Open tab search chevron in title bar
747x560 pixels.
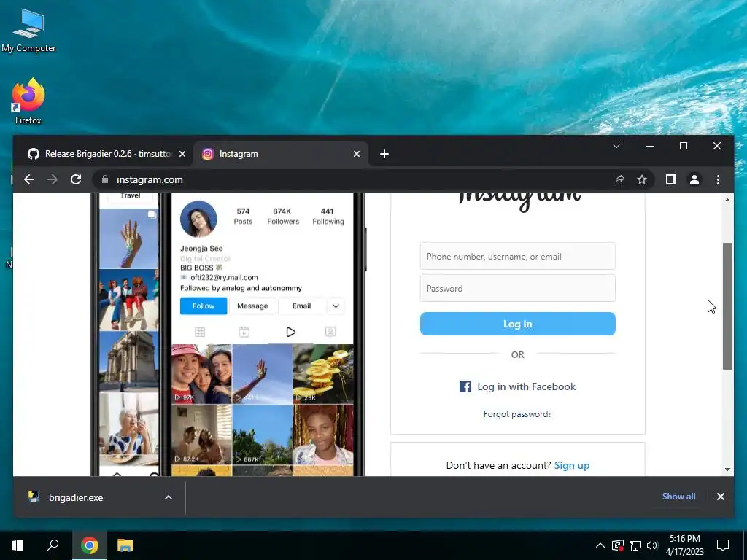click(616, 146)
